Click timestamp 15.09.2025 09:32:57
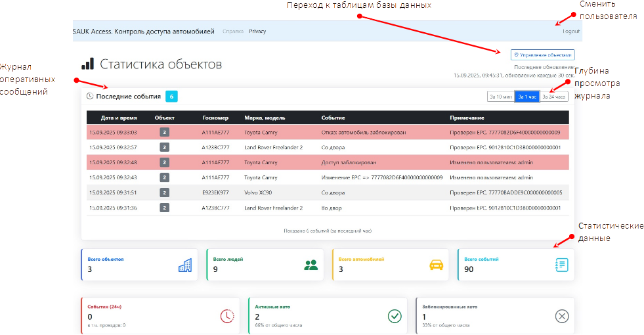This screenshot has height=335, width=644. point(113,147)
